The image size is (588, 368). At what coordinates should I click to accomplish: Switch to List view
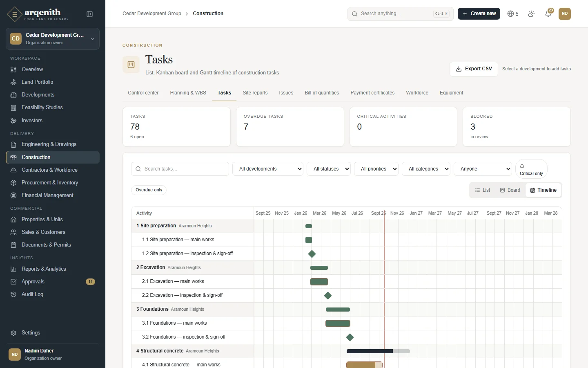pyautogui.click(x=483, y=190)
